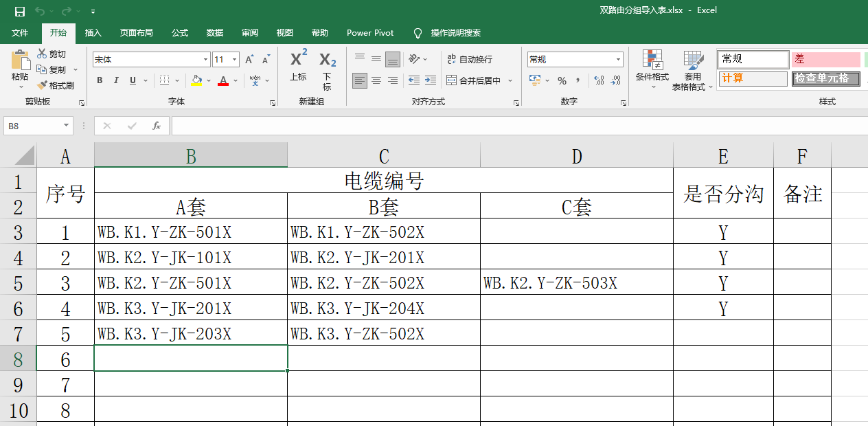Click the insert function fx icon

[157, 126]
